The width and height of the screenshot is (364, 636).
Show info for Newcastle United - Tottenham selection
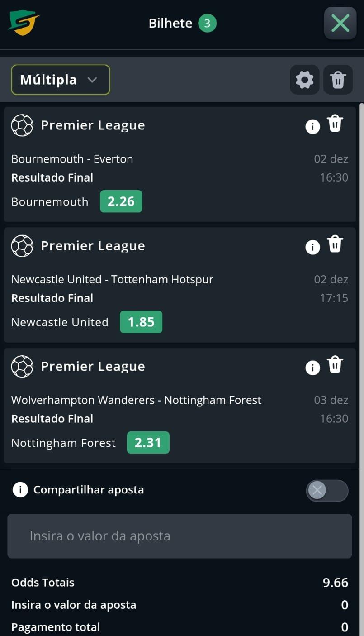312,247
